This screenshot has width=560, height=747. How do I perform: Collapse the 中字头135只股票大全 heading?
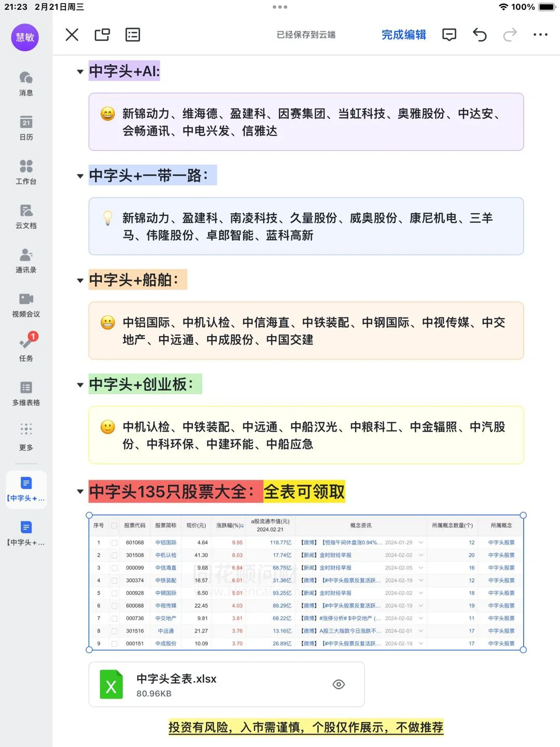pyautogui.click(x=80, y=491)
